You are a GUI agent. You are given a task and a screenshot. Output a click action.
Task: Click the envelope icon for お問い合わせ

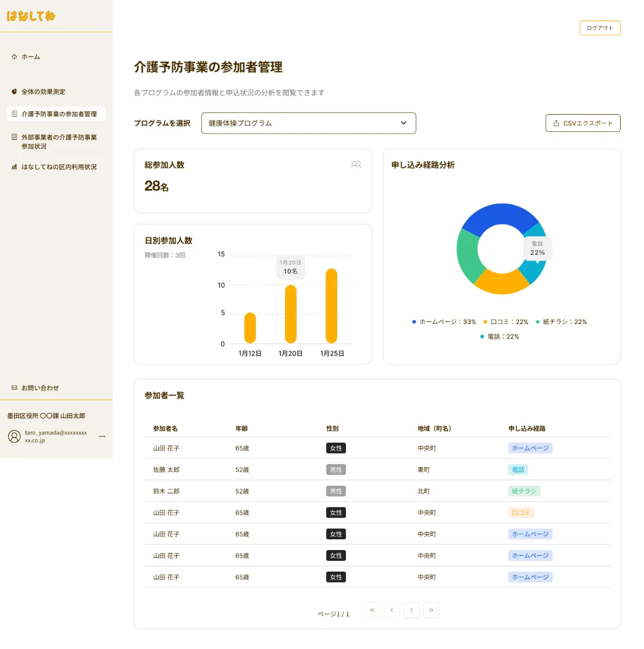coord(14,388)
